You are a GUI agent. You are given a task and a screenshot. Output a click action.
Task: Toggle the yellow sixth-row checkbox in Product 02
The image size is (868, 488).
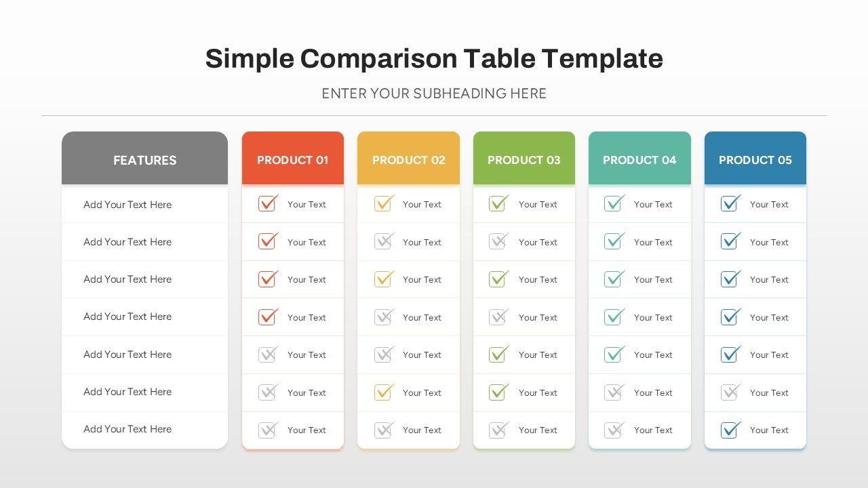[x=383, y=392]
